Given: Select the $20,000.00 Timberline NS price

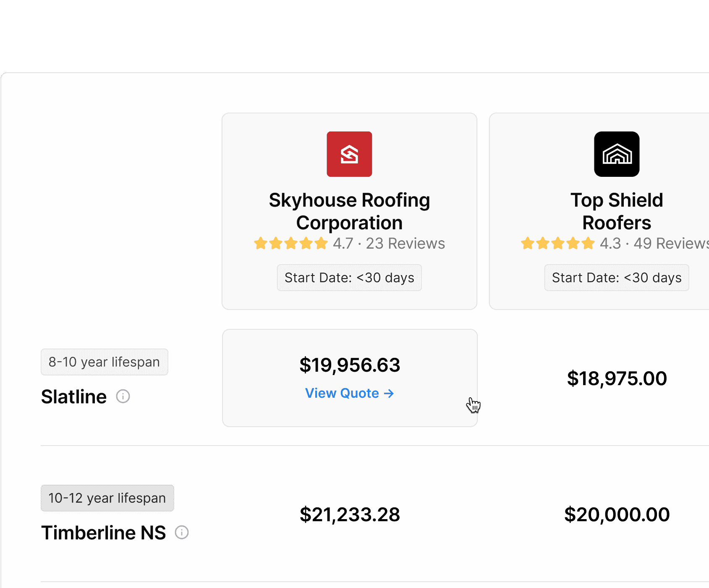Looking at the screenshot, I should (x=617, y=514).
